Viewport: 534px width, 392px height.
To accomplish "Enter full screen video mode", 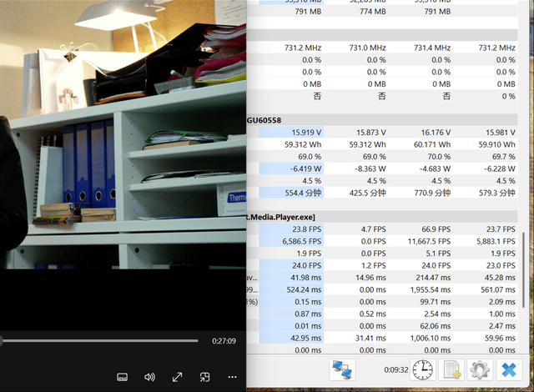I will pyautogui.click(x=178, y=377).
